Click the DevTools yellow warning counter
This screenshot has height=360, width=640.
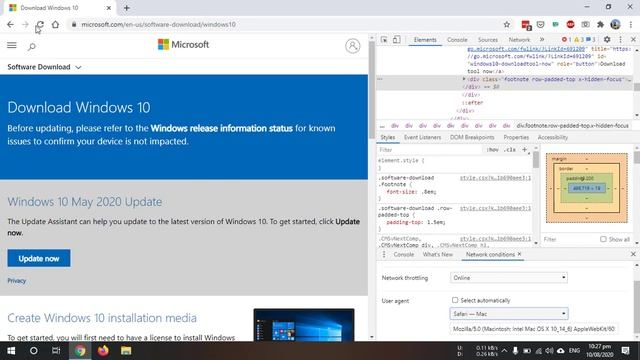[x=579, y=40]
